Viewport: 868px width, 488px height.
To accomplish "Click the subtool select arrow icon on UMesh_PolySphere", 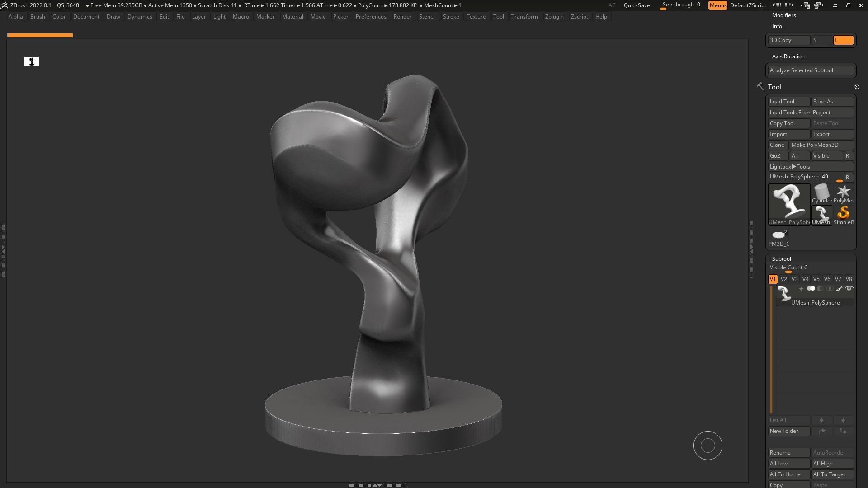I will tap(802, 288).
